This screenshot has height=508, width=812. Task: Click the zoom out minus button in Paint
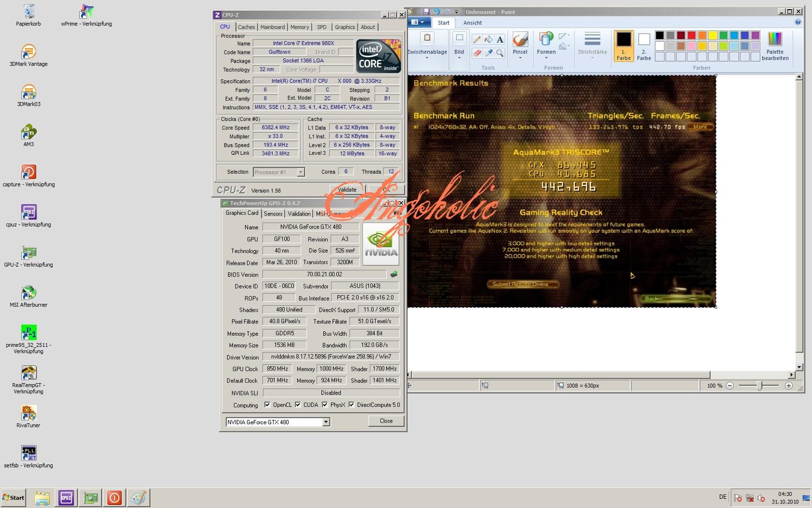pos(730,386)
